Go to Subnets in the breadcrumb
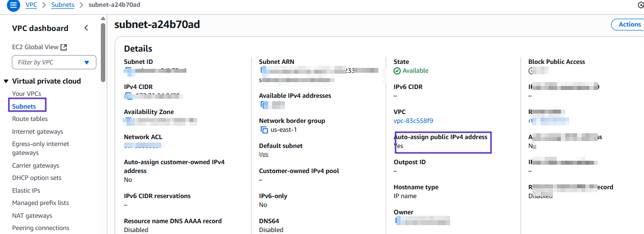The image size is (644, 234). point(63,5)
